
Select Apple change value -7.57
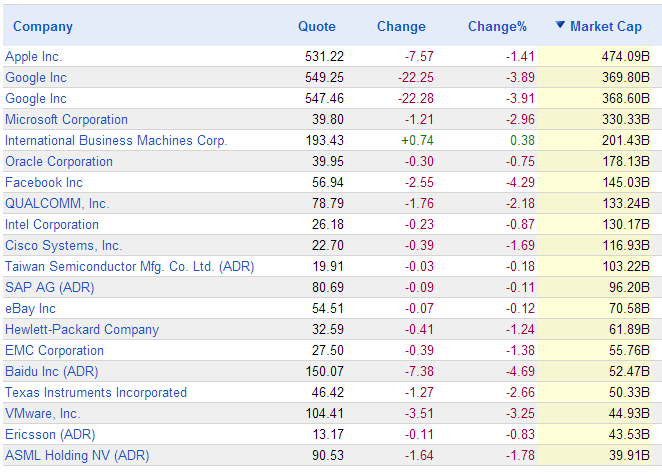pyautogui.click(x=419, y=57)
